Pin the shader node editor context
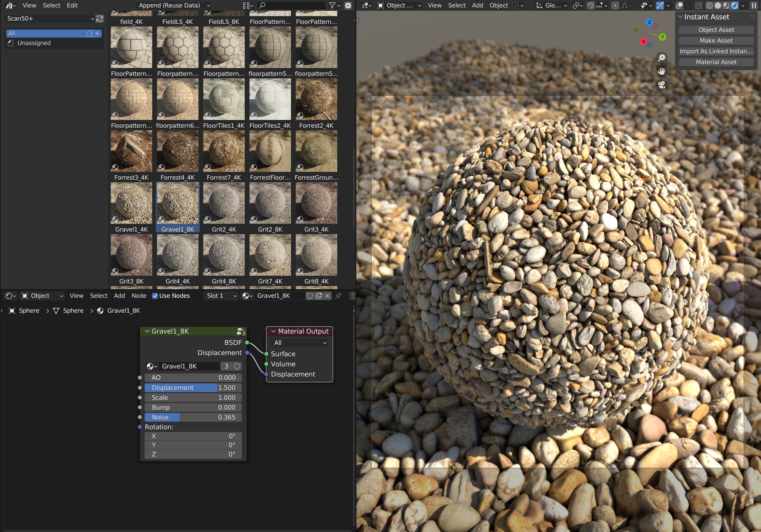 (x=339, y=296)
